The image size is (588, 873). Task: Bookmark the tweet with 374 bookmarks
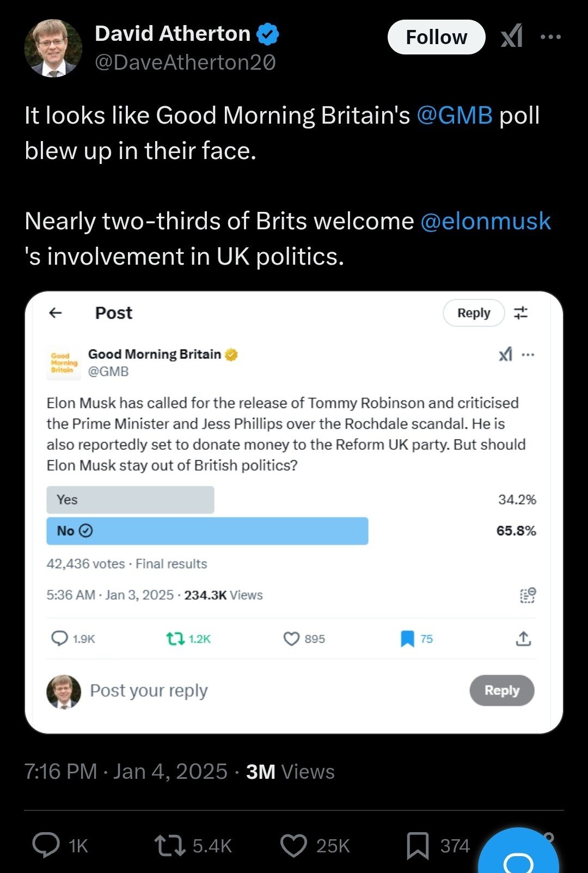(x=418, y=845)
